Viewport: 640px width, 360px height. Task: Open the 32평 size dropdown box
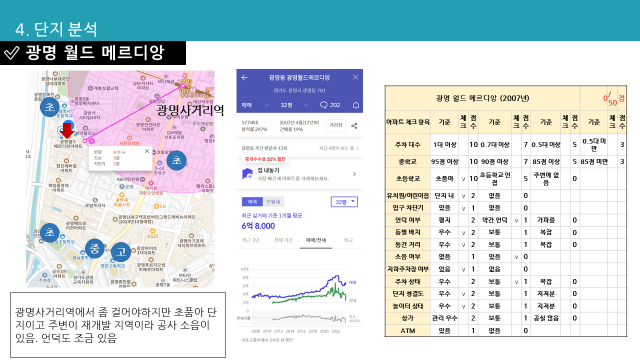point(344,202)
